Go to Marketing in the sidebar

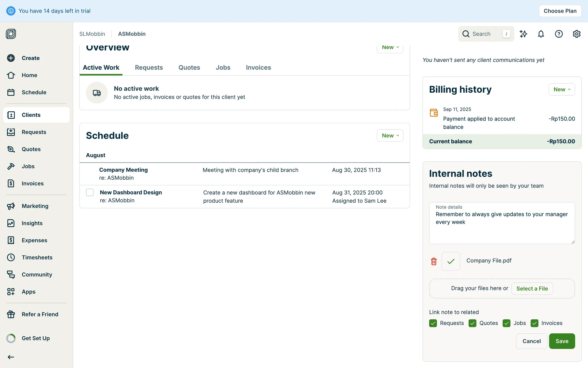(35, 206)
